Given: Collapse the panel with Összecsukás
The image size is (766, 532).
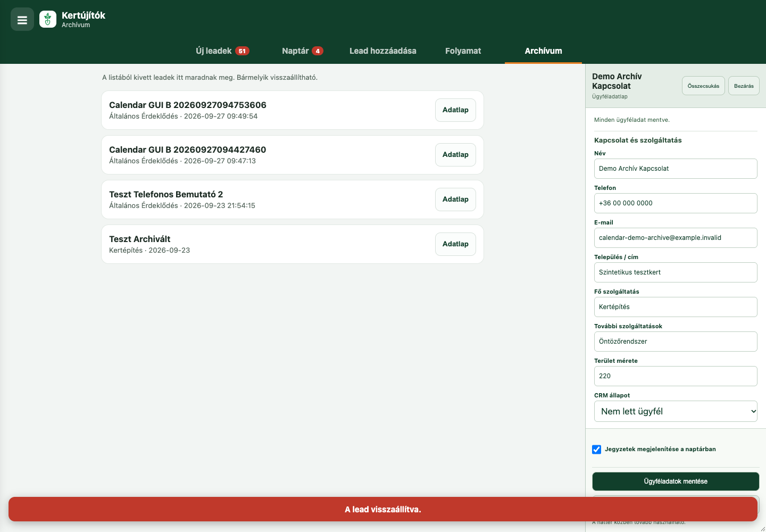Looking at the screenshot, I should pos(703,86).
